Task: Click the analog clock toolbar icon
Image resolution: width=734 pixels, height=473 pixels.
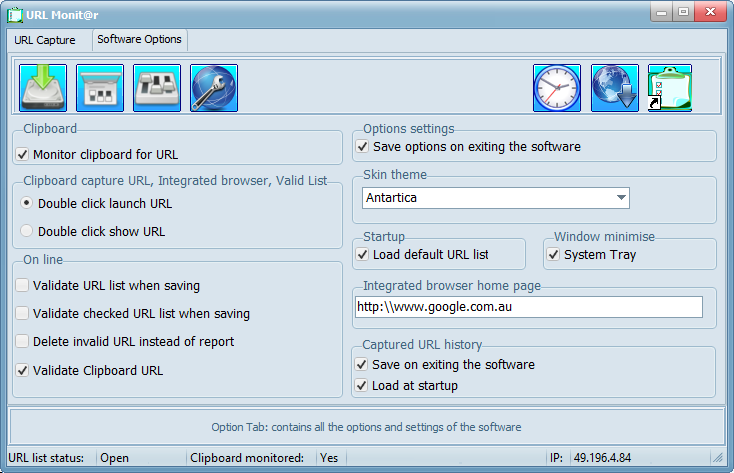Action: [557, 88]
